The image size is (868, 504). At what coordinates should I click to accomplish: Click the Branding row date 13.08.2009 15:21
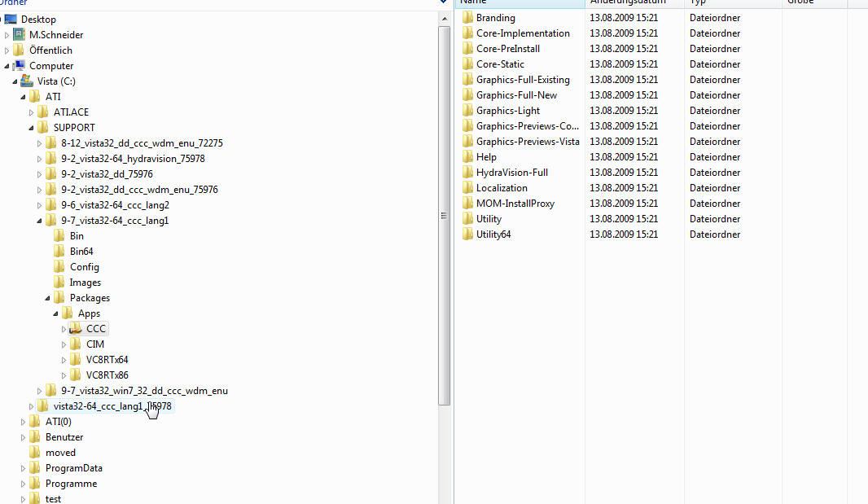[x=624, y=18]
